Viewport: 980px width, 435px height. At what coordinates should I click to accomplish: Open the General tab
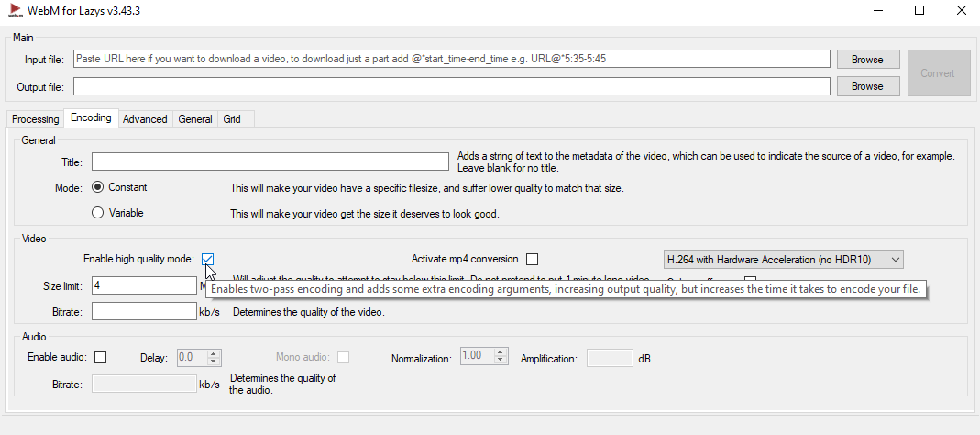(195, 119)
